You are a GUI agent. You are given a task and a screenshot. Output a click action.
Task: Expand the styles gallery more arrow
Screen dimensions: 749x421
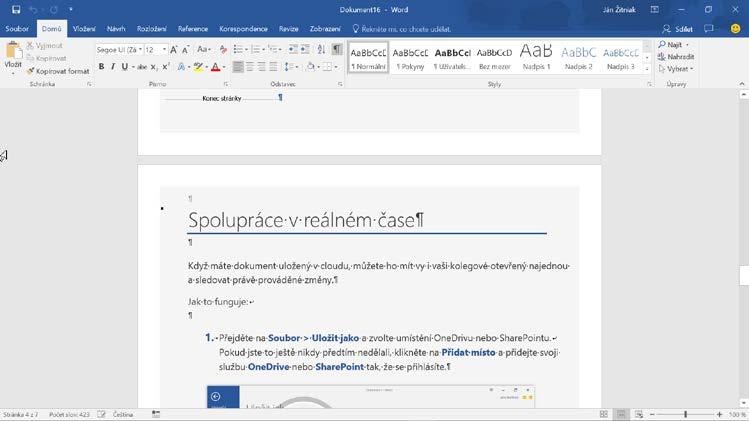[647, 69]
